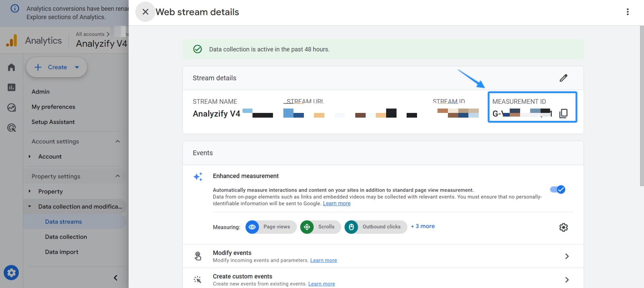Open Setup Assistant
This screenshot has width=644, height=288.
53,122
